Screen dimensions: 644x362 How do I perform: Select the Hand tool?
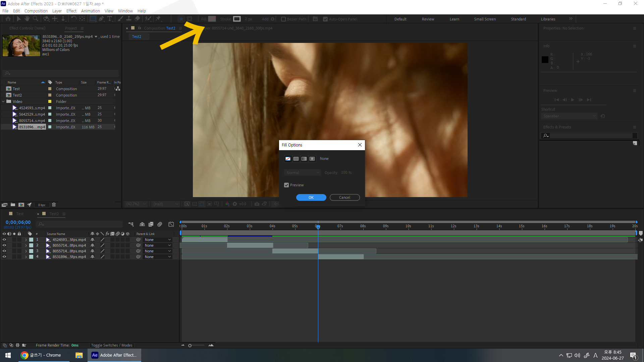(27, 19)
